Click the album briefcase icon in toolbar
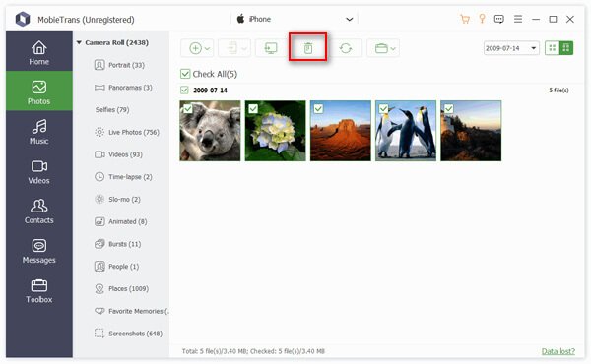 coord(381,48)
